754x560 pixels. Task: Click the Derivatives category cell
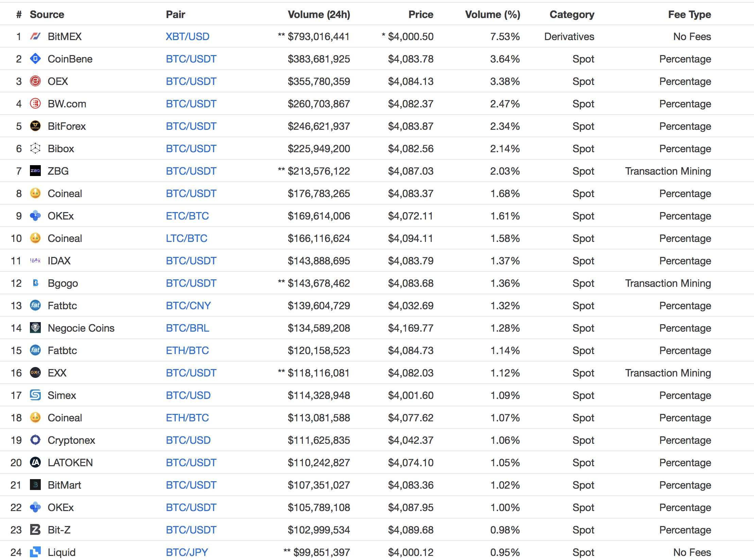click(x=569, y=36)
